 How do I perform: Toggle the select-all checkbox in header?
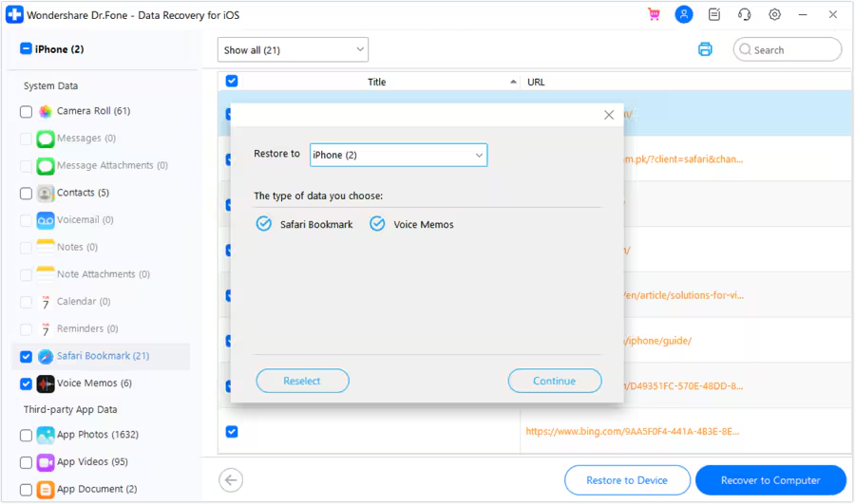[x=232, y=82]
